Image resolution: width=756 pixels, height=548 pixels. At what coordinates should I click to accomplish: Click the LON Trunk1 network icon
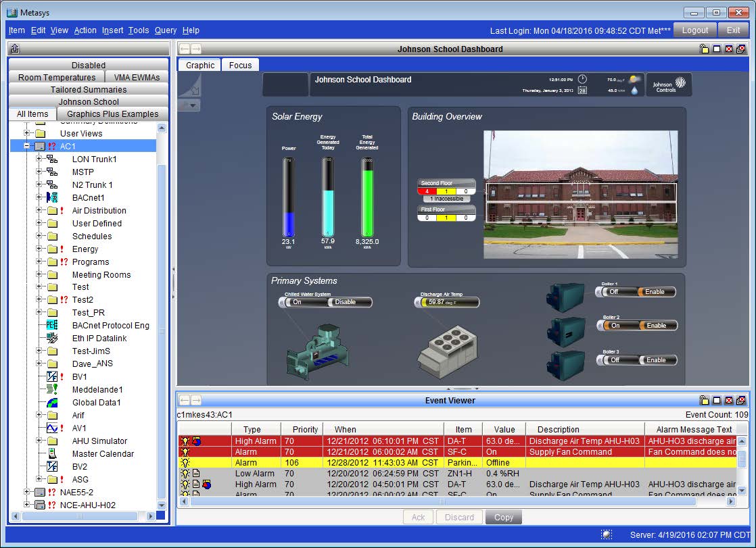pos(52,159)
